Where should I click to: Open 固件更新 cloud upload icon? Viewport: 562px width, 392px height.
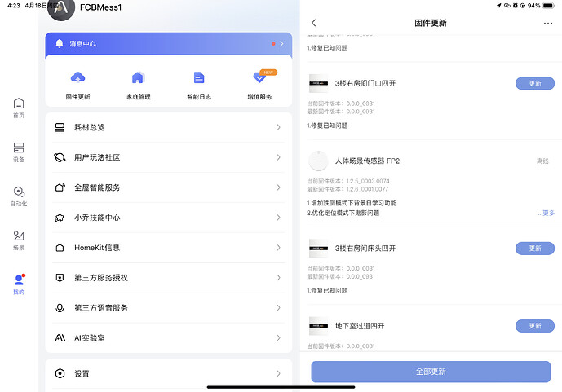click(77, 77)
